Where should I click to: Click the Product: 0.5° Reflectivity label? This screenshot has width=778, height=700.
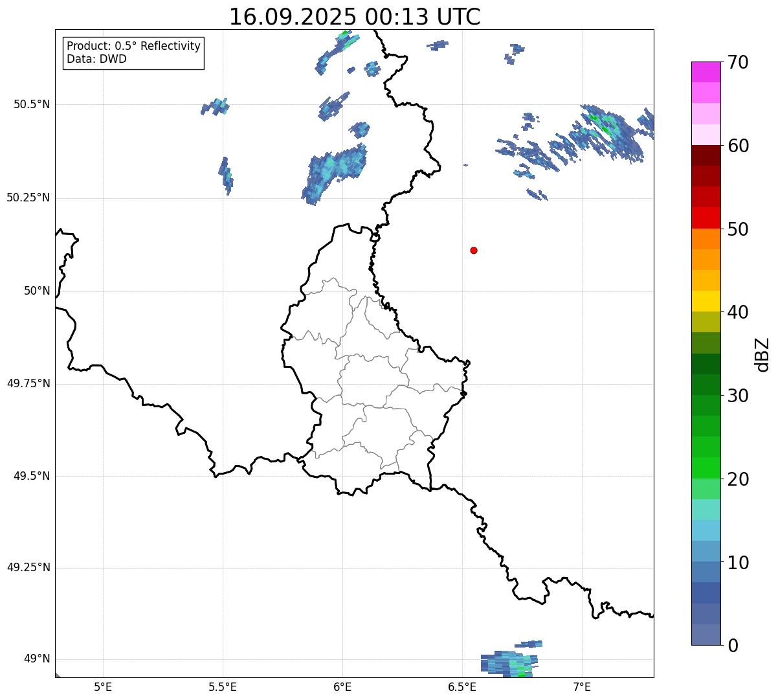coord(133,46)
